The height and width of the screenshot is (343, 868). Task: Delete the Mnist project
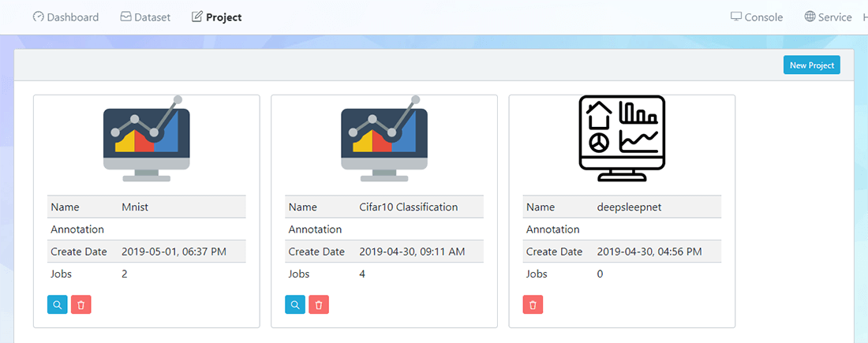[80, 305]
